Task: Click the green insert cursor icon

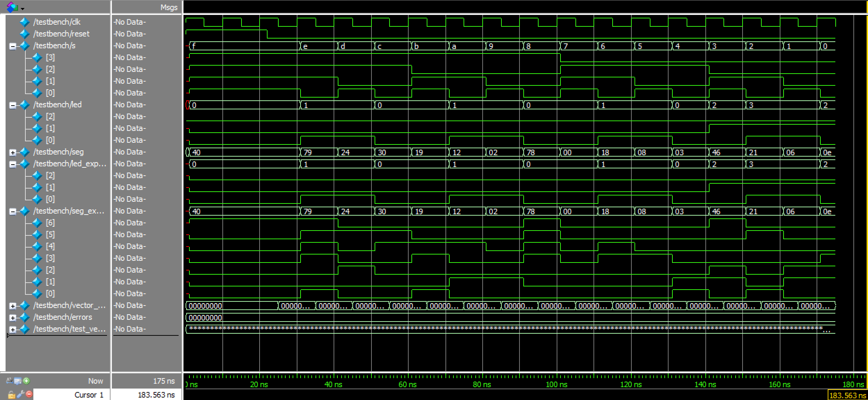Action: point(26,381)
